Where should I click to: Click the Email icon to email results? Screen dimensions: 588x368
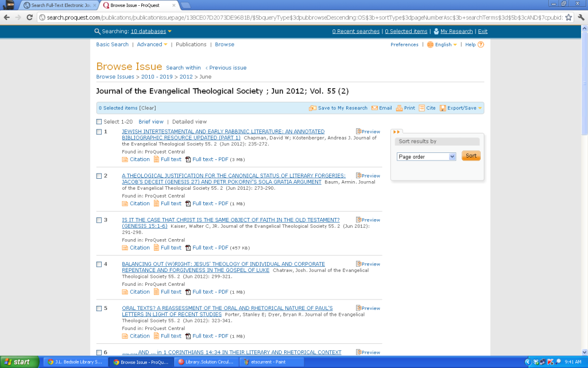381,108
